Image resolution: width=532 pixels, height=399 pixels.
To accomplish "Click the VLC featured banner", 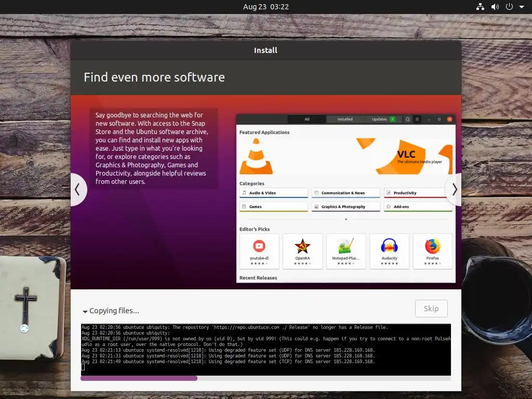I will [x=345, y=156].
